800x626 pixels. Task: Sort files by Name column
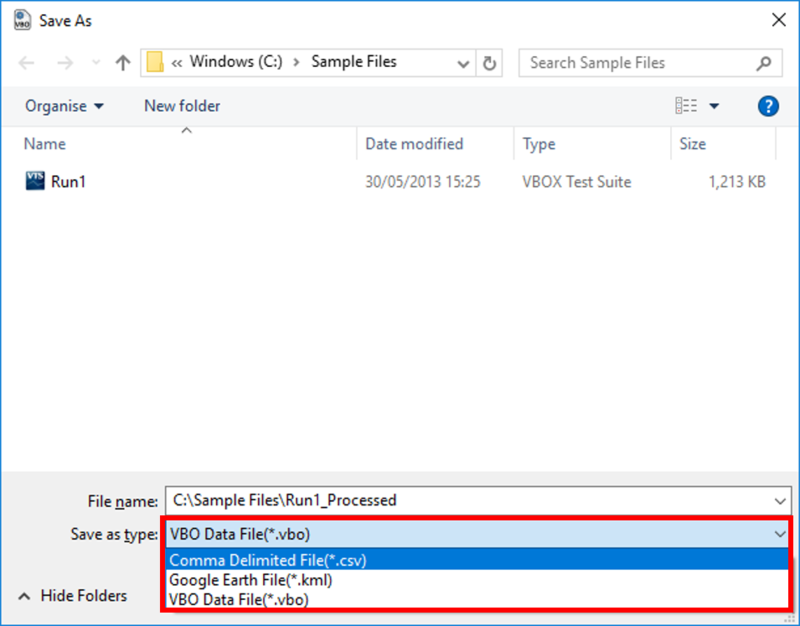tap(45, 144)
